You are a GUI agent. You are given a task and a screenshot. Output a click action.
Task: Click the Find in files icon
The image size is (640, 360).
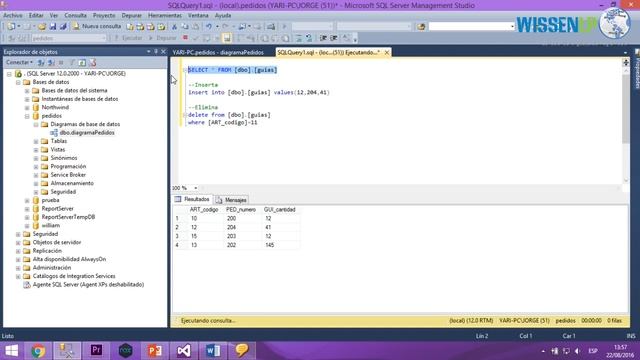tap(421, 27)
